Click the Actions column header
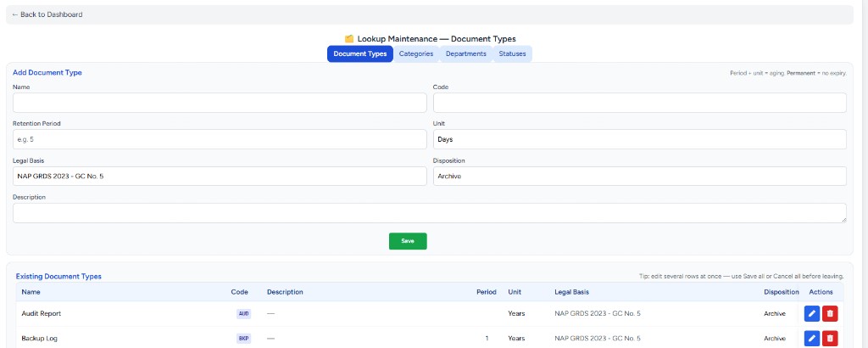The width and height of the screenshot is (868, 348). (x=821, y=292)
